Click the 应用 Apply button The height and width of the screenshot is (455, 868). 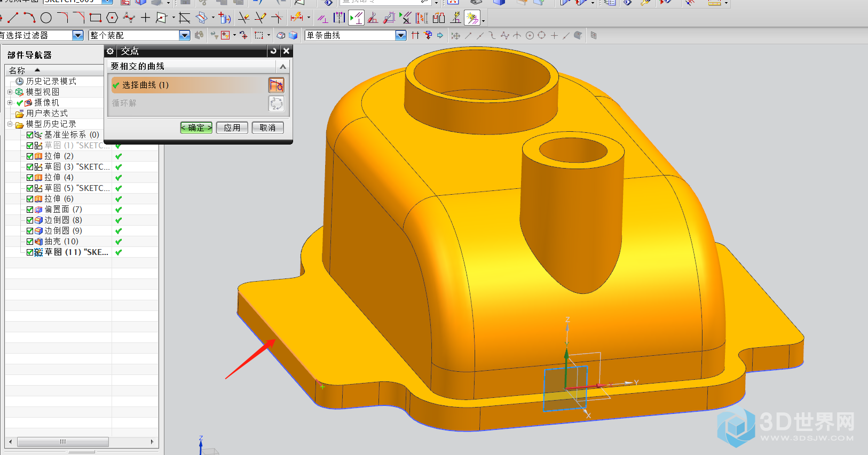(x=232, y=127)
